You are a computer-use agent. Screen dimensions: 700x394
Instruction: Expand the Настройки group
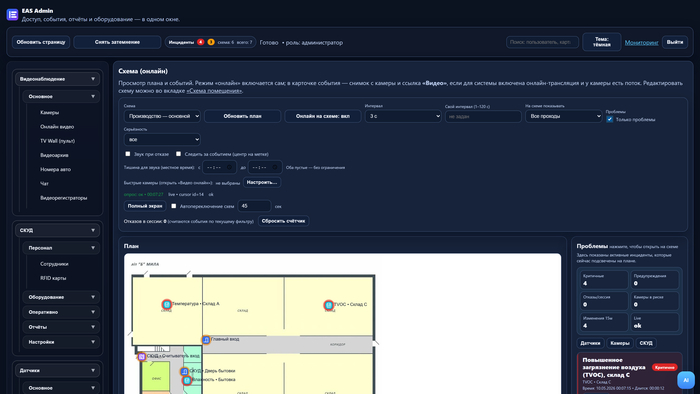(x=61, y=342)
